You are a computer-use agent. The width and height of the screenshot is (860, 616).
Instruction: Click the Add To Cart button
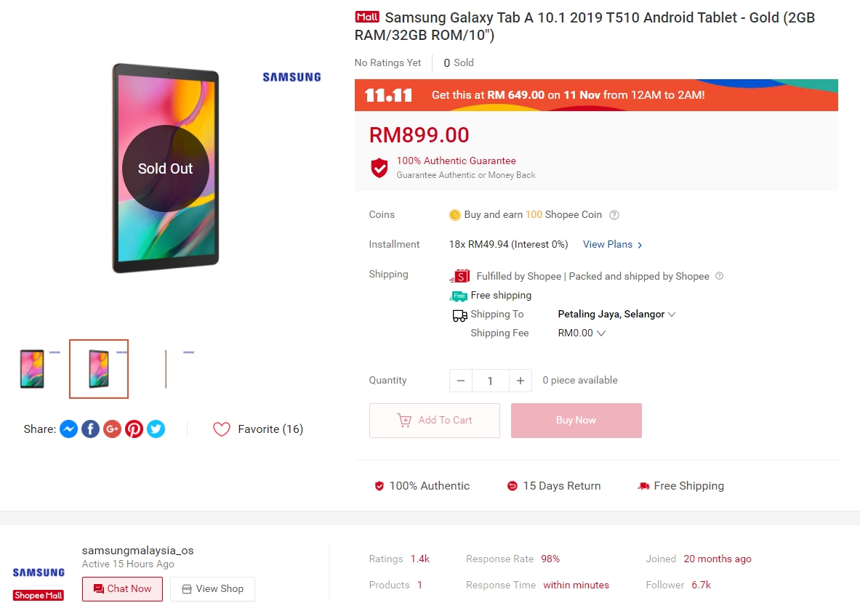pos(435,421)
